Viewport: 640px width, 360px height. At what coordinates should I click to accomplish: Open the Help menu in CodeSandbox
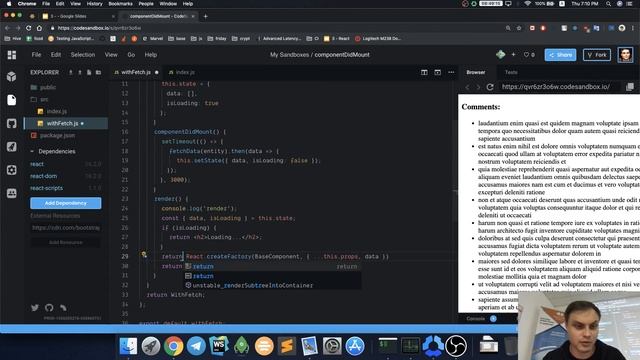coord(151,55)
